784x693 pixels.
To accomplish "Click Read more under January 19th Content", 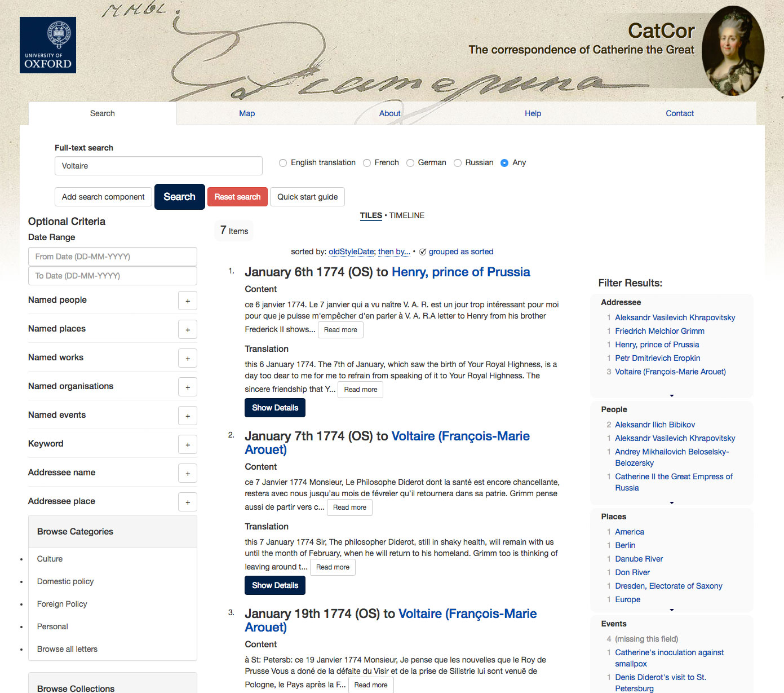I will [x=371, y=685].
